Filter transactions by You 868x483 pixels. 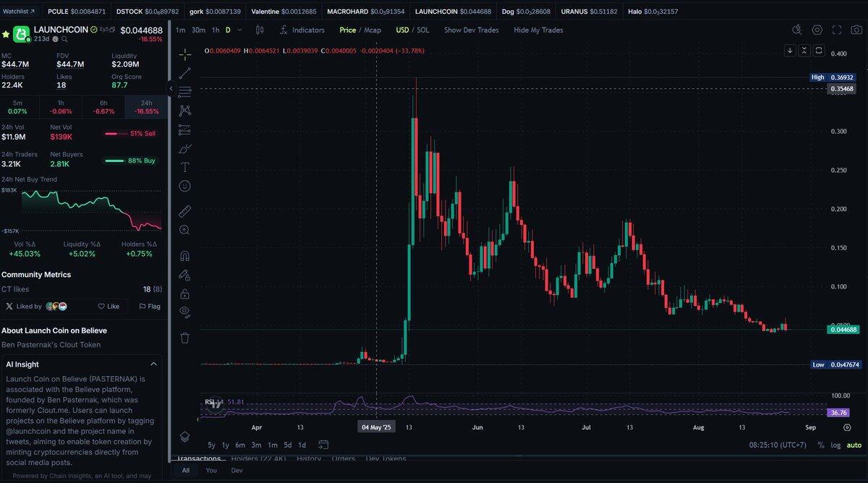tap(211, 470)
